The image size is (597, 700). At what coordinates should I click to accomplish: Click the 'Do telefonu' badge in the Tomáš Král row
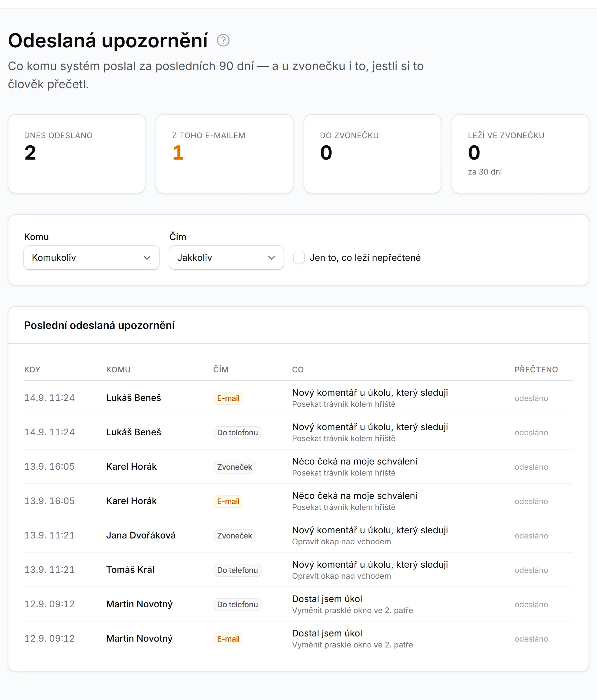(x=237, y=570)
